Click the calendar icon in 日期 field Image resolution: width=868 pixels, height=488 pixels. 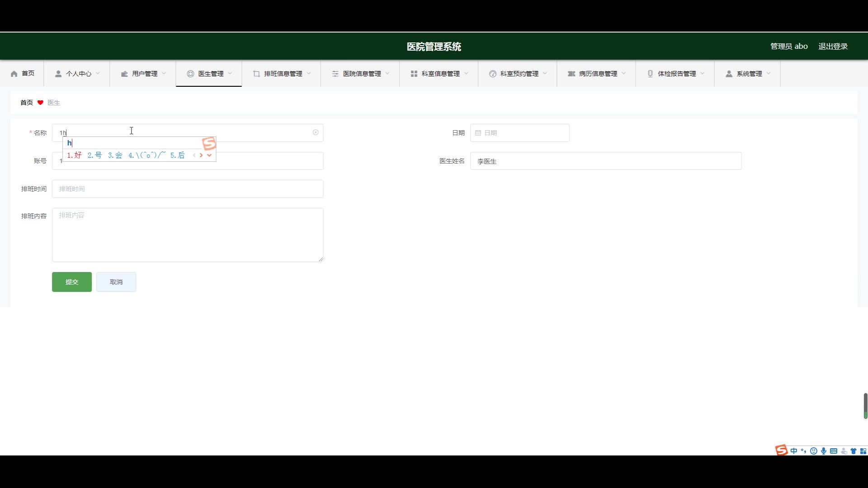click(478, 133)
